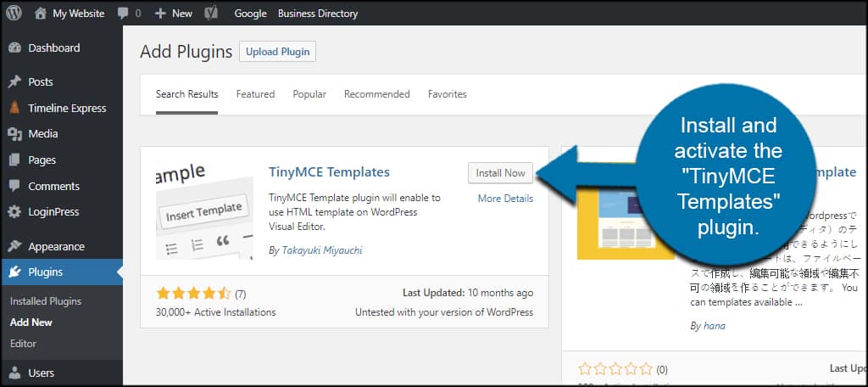Click the Dashboard gauge icon
This screenshot has width=868, height=387.
pos(15,48)
